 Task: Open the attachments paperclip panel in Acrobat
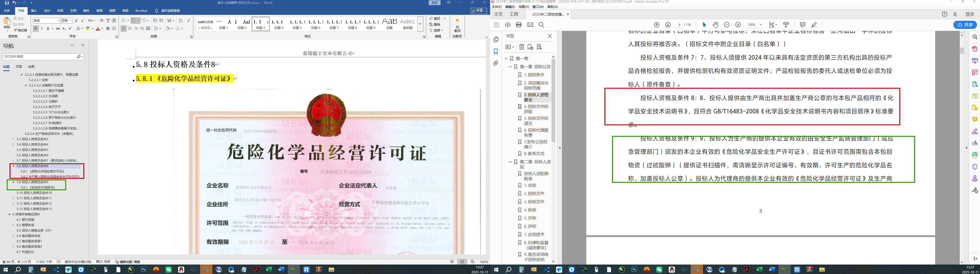tap(496, 63)
